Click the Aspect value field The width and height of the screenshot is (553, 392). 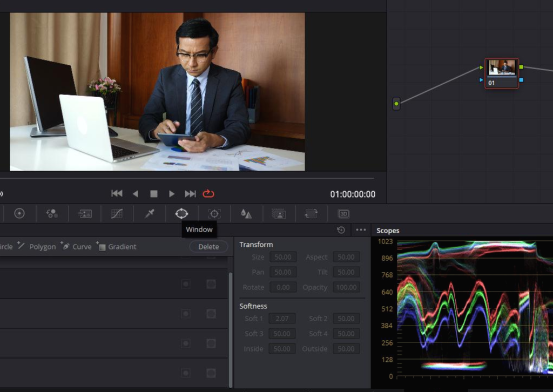pyautogui.click(x=346, y=257)
